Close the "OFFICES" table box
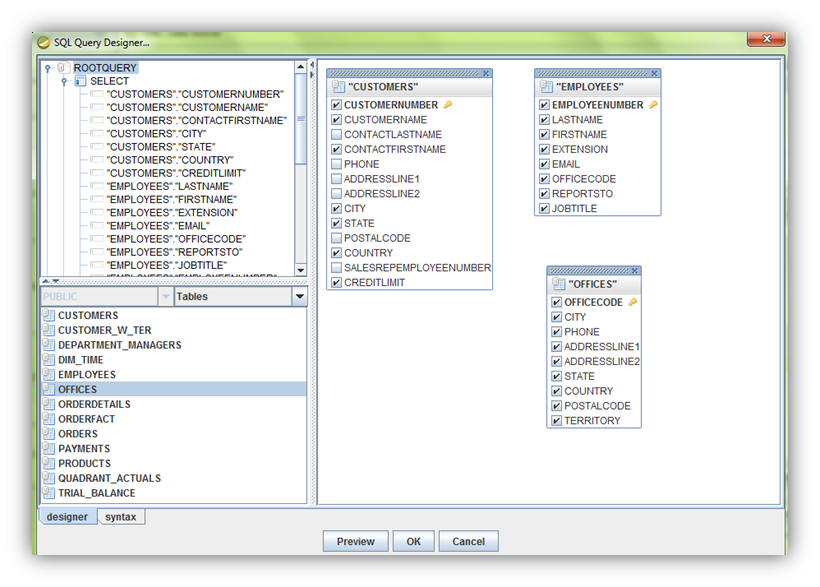Screen dimensions: 820x587 636,271
